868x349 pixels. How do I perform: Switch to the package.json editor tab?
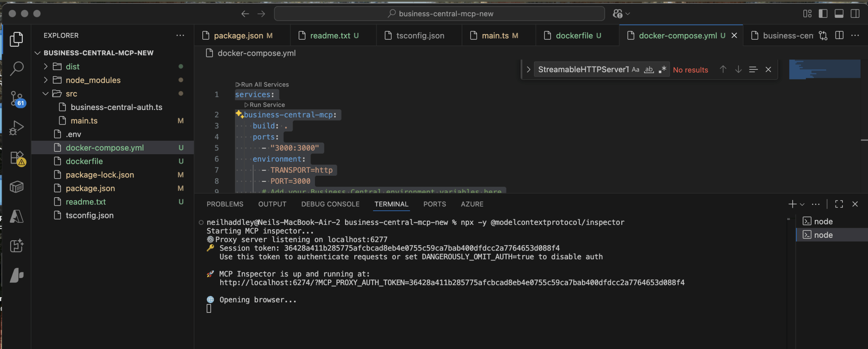pos(243,36)
